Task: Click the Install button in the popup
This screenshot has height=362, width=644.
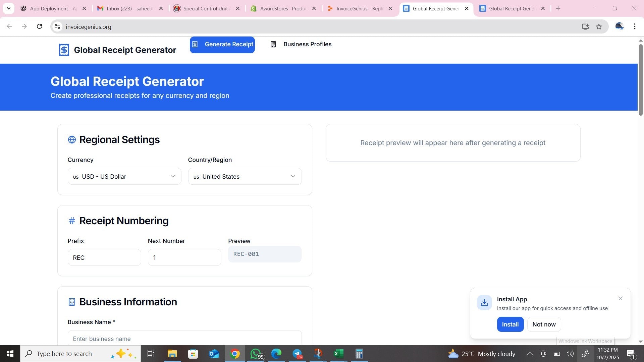Action: 510,324
